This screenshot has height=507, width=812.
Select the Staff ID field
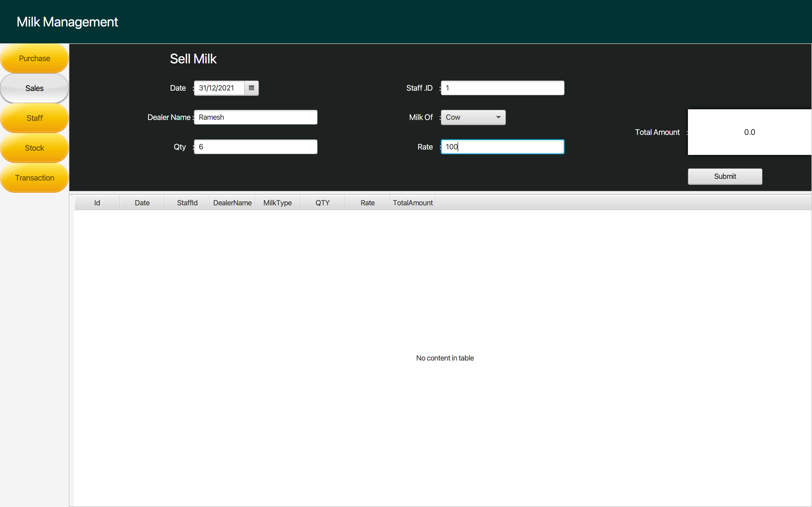pos(502,88)
